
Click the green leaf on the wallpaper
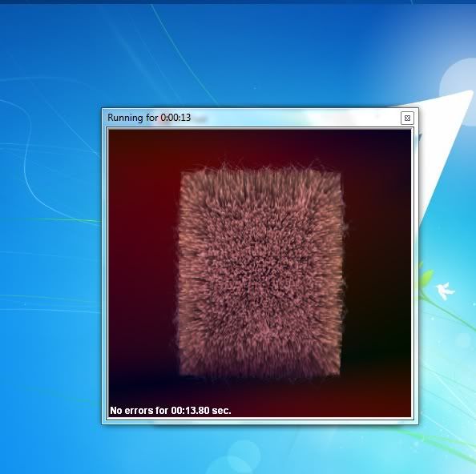point(426,278)
